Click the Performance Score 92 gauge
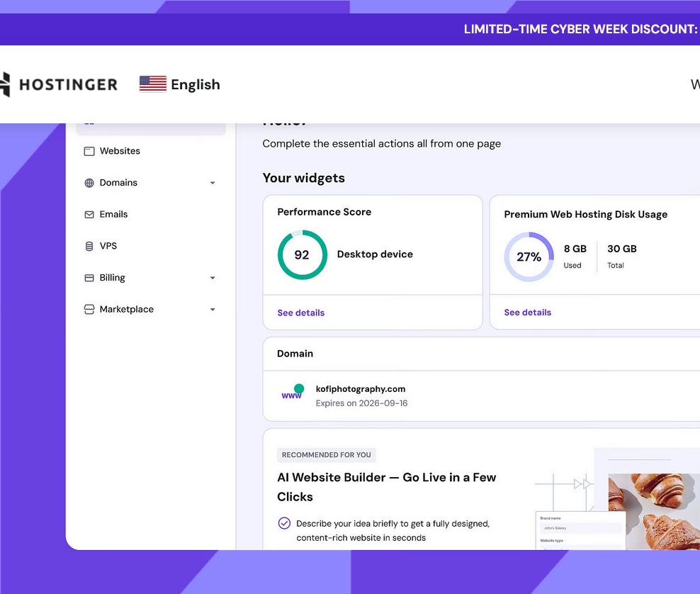700x594 pixels. pyautogui.click(x=303, y=254)
